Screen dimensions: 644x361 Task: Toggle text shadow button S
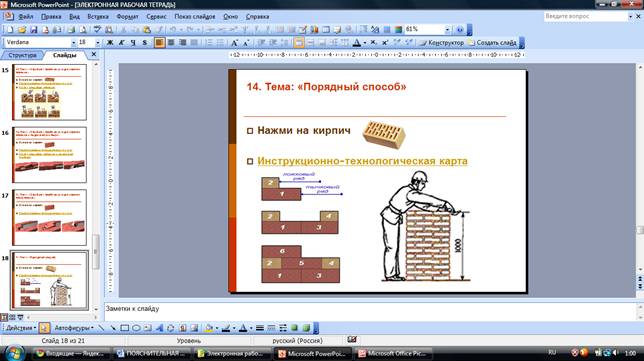pyautogui.click(x=145, y=42)
